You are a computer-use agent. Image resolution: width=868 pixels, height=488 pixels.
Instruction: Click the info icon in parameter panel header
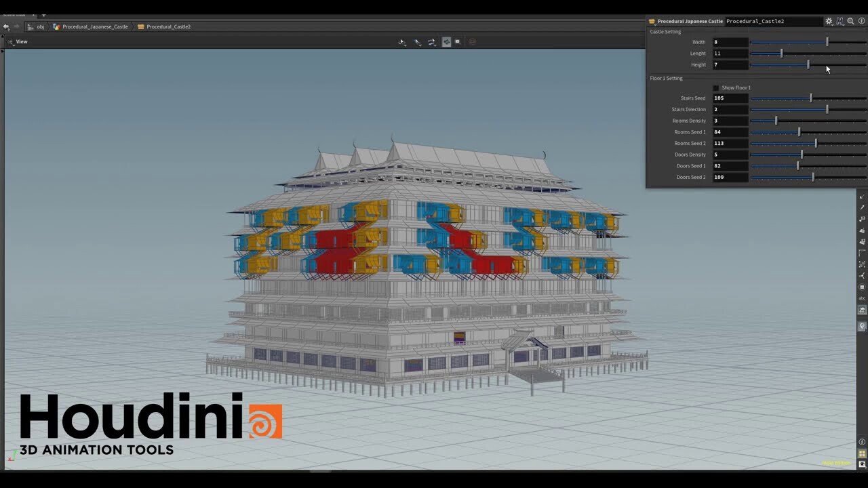coord(861,21)
